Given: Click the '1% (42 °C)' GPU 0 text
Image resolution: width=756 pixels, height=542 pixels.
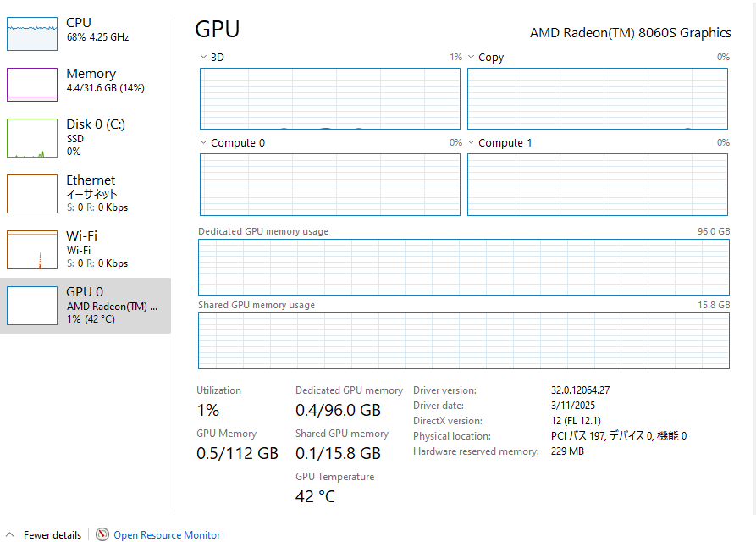Looking at the screenshot, I should click(91, 319).
